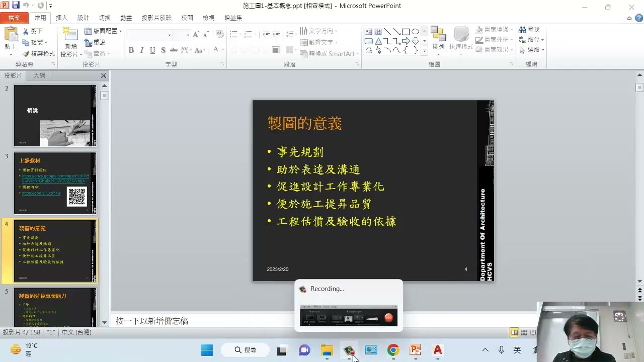
Task: Justify text in paragraph group
Action: pyautogui.click(x=265, y=50)
